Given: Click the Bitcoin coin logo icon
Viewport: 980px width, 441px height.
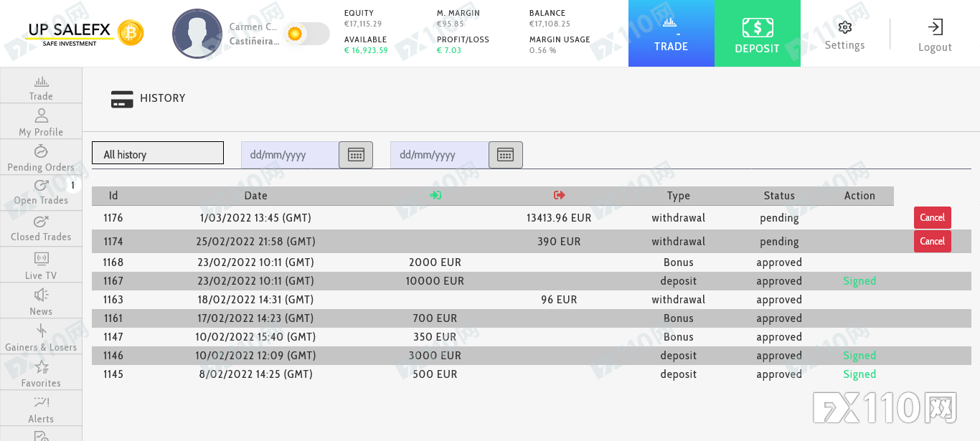Looking at the screenshot, I should tap(131, 33).
